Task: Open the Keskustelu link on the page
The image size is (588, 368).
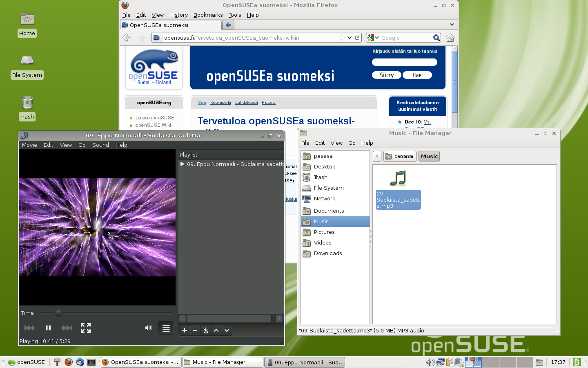Action: click(220, 103)
